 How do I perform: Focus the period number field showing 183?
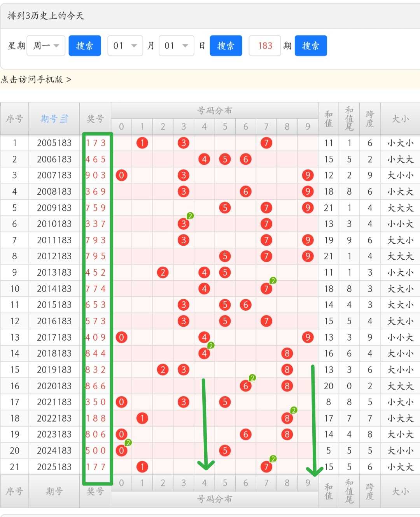[265, 46]
